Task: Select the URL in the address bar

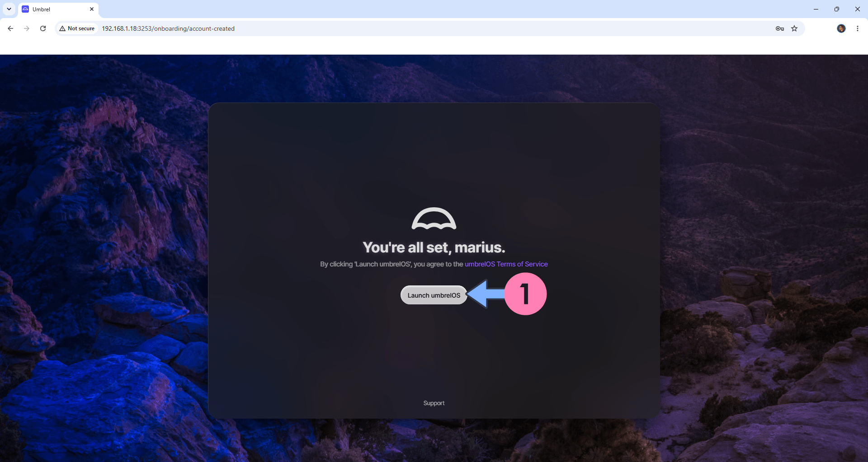Action: pos(168,28)
